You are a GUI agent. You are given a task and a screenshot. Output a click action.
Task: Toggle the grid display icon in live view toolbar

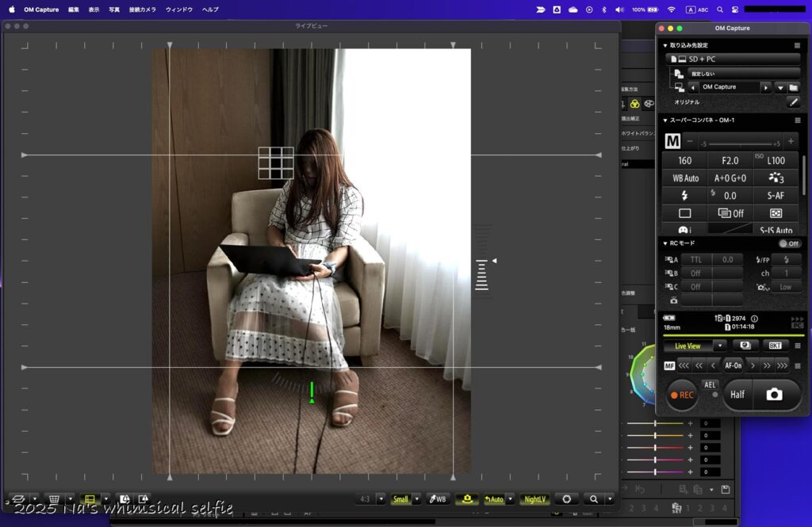point(90,499)
